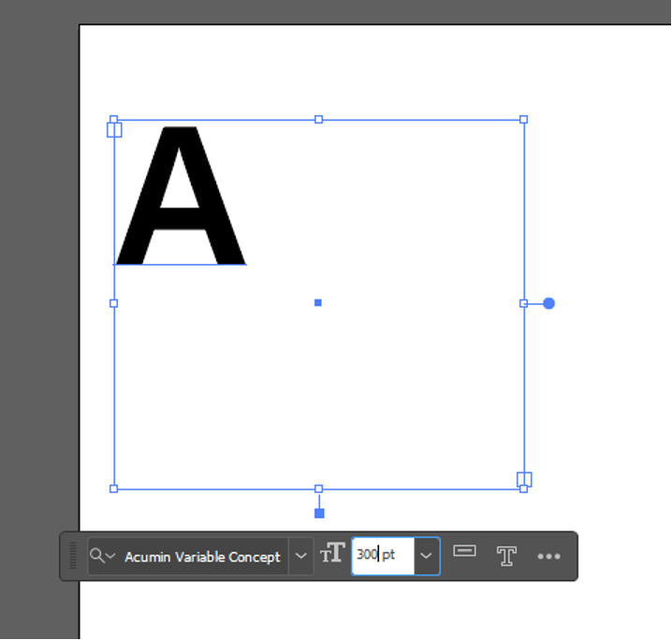This screenshot has height=640, width=672.
Task: Click the bottom-left corner frame handle
Action: tap(114, 488)
